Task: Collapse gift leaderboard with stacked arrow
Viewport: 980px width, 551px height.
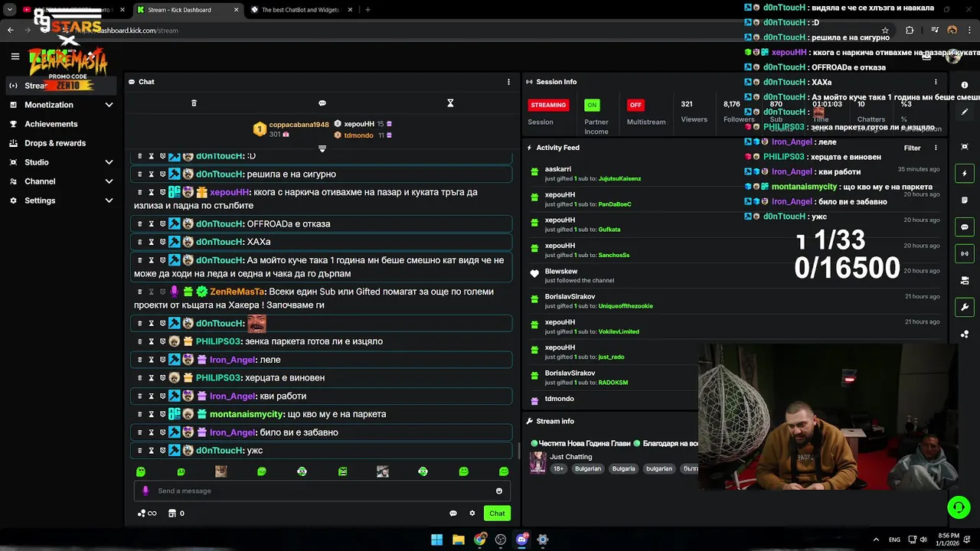Action: tap(322, 148)
